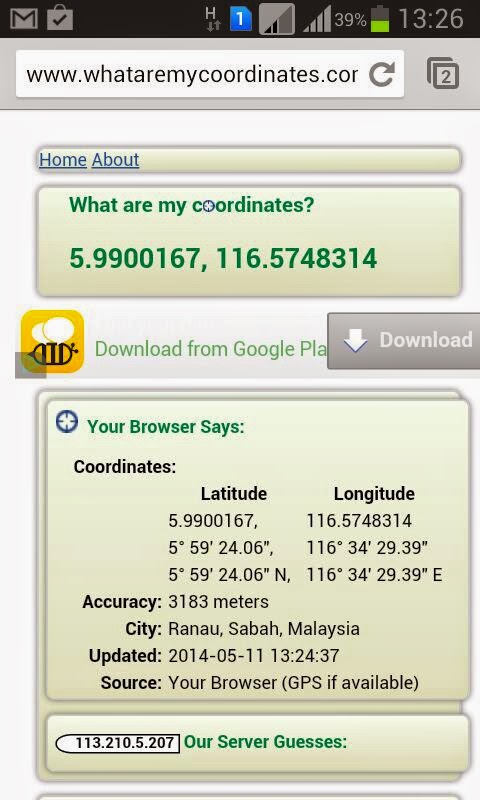Open the About link

pyautogui.click(x=115, y=160)
